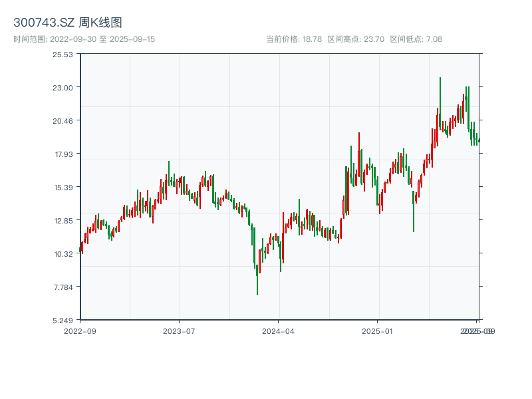Click the 300743.SZ 周K线图 chart title
This screenshot has height=399, width=532.
[68, 23]
